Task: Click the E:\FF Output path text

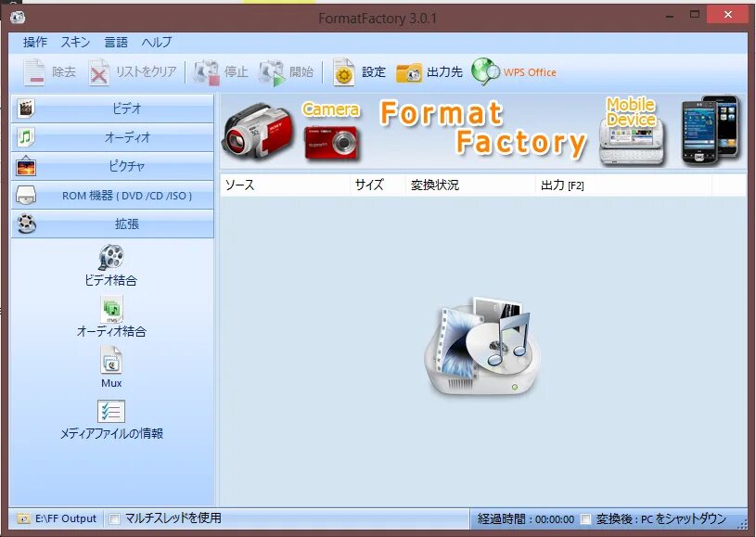Action: (66, 518)
